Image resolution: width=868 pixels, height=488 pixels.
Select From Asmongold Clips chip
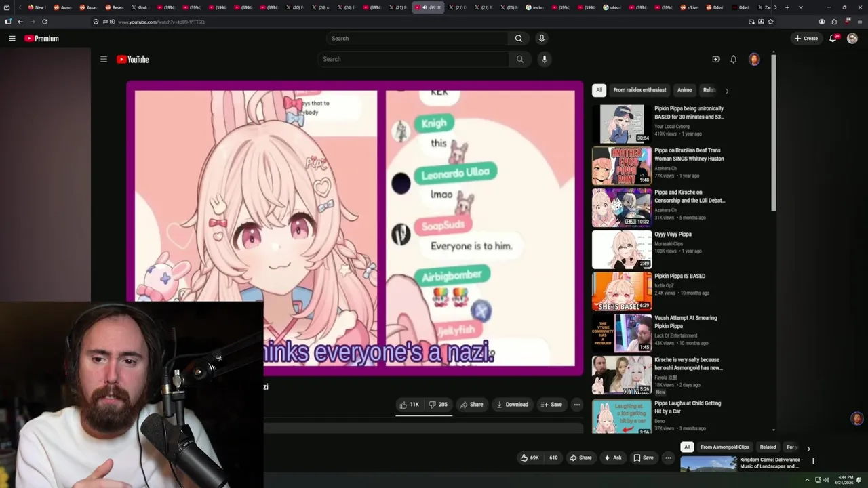point(725,447)
